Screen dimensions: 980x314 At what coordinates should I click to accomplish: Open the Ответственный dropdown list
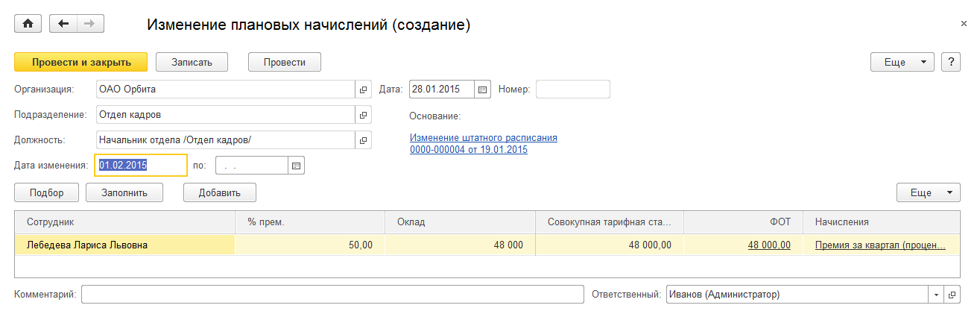(x=937, y=295)
